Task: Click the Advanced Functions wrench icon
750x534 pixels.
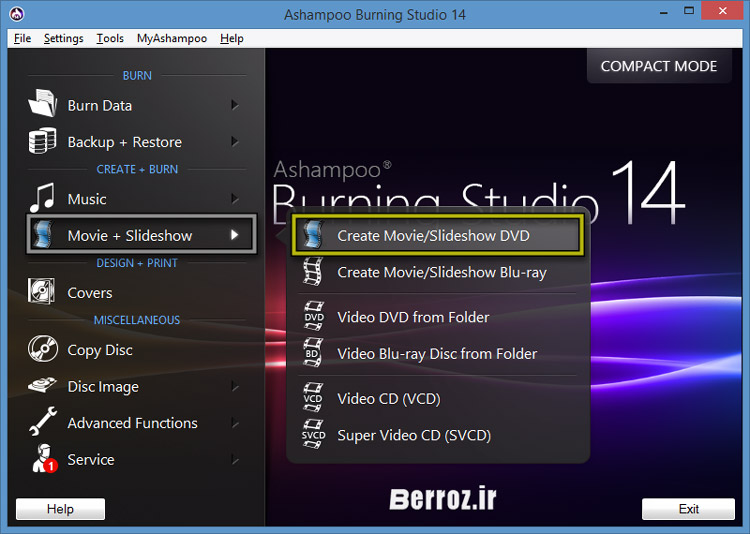Action: 43,423
